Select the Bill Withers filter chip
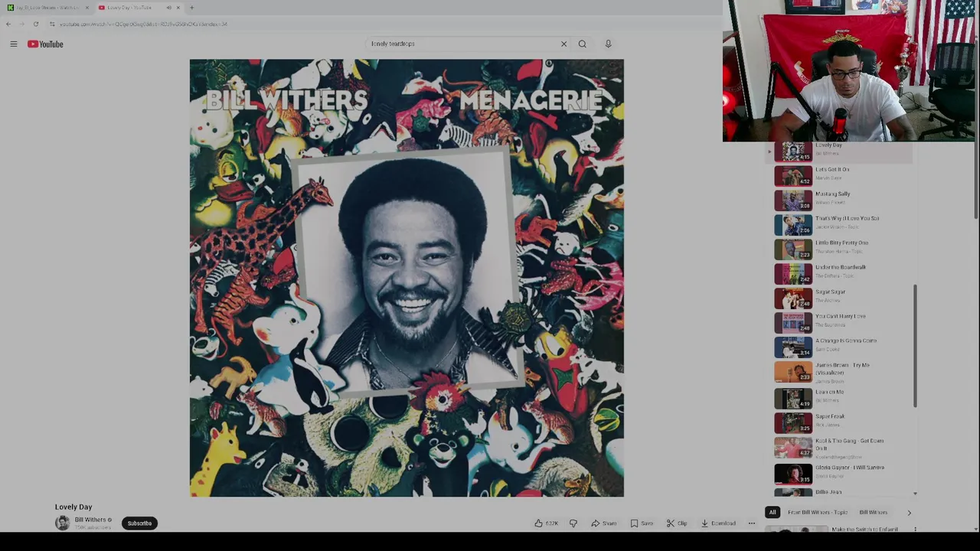Screen dimensions: 980x551 [x=873, y=513]
